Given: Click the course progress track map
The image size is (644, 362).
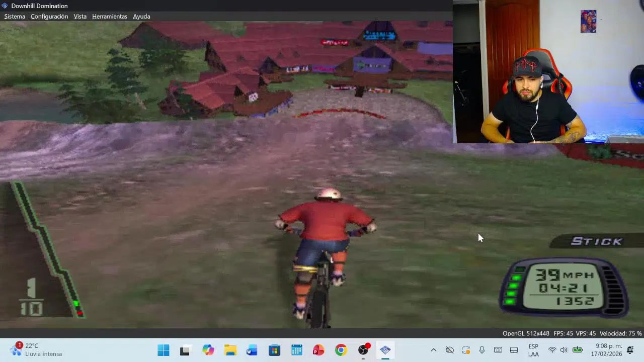Looking at the screenshot, I should tap(48, 250).
